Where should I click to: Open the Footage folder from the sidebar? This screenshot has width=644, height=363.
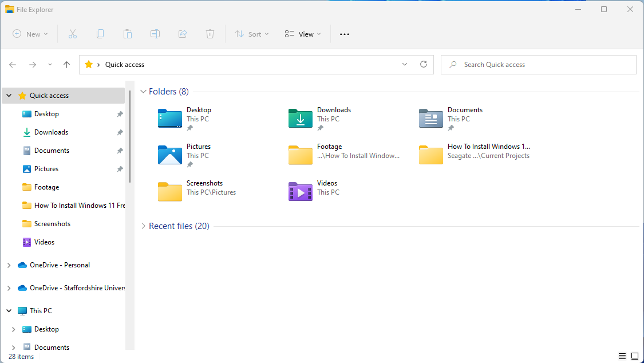47,187
